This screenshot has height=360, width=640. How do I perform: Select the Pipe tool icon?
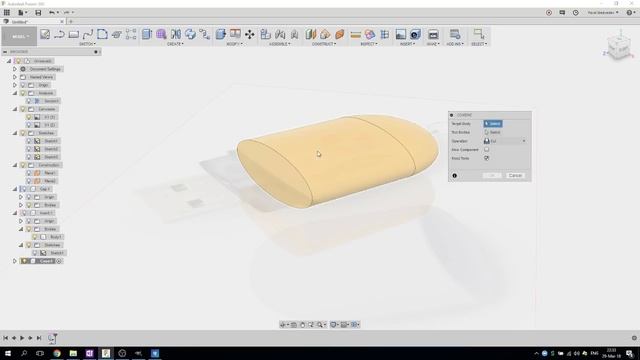click(x=204, y=34)
